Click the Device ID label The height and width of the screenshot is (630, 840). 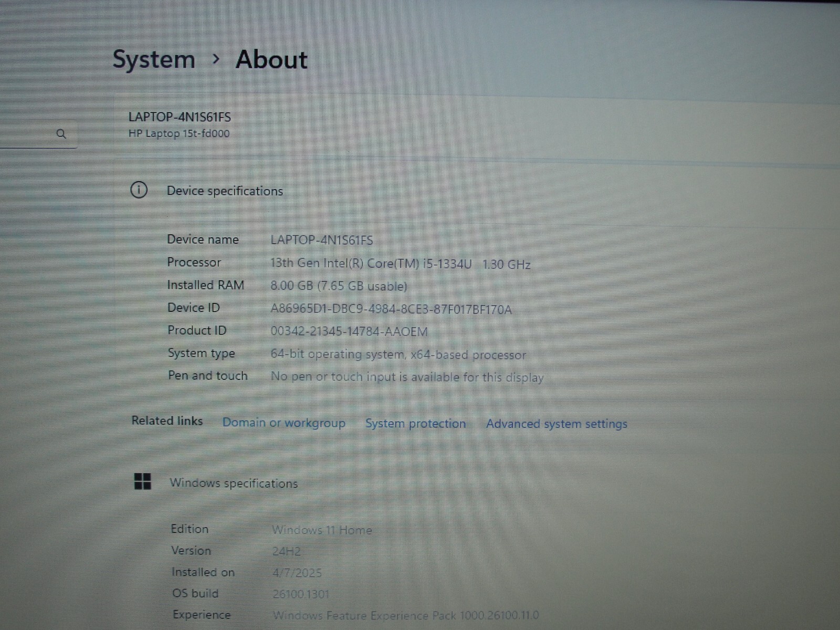[193, 308]
